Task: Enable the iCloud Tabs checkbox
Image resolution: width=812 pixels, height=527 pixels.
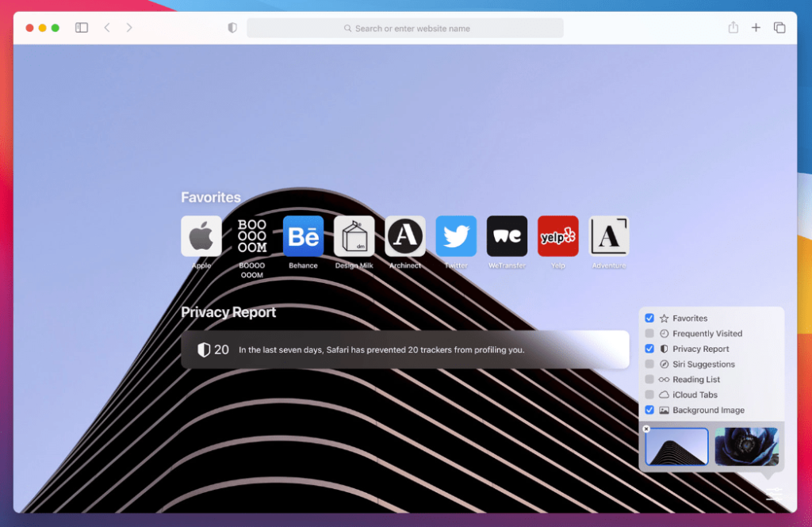Action: tap(649, 395)
